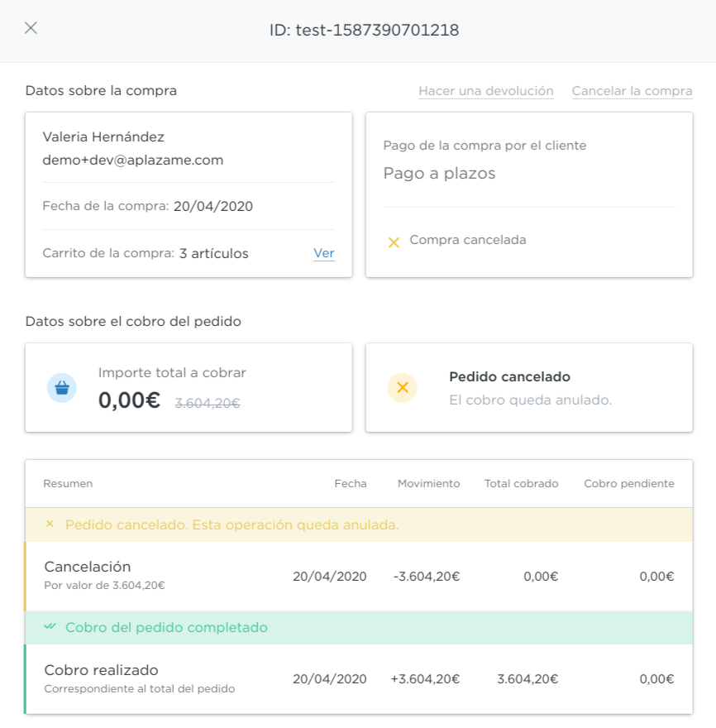Click the Importe total a cobrar label
716x728 pixels.
coord(172,373)
